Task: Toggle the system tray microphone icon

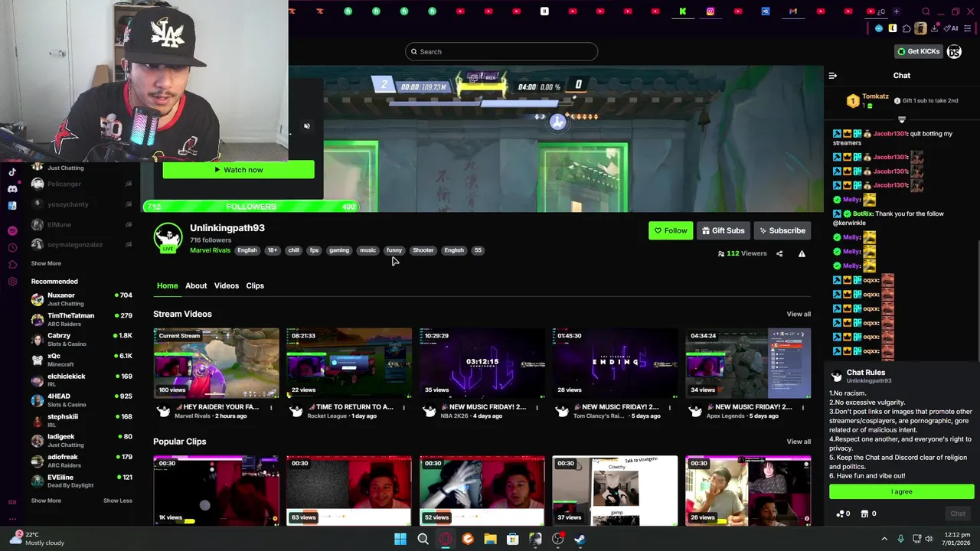Action: coord(900,539)
